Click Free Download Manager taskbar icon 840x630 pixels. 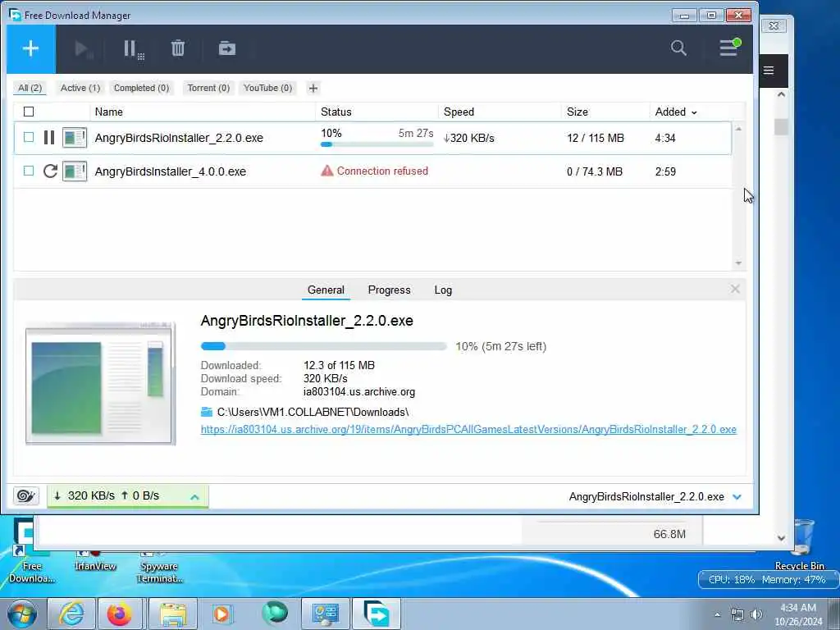pos(377,614)
